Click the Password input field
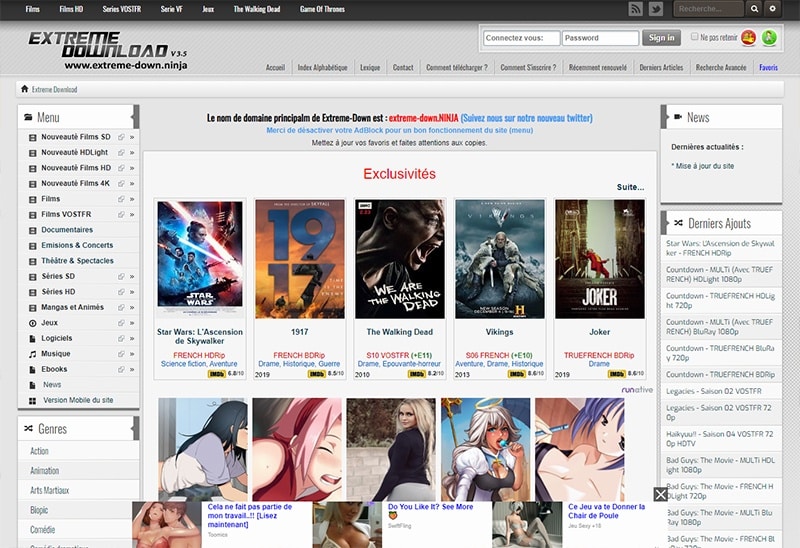 click(x=600, y=38)
